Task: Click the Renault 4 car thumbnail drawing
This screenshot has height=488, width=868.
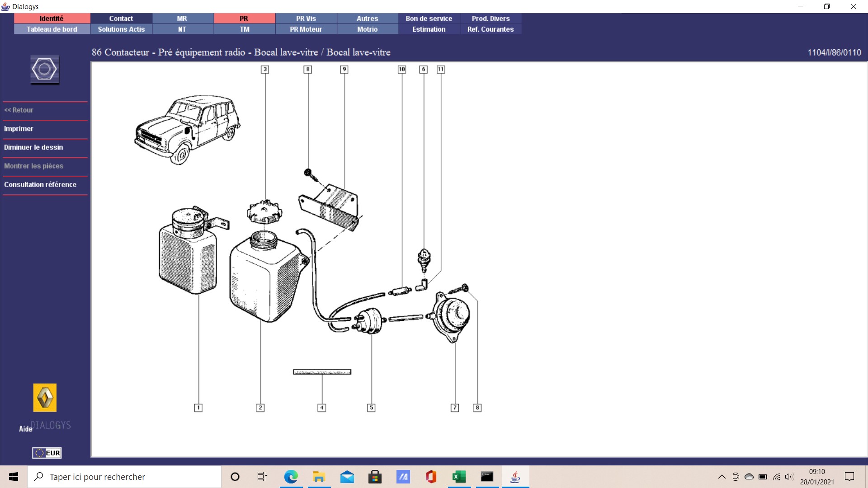Action: [187, 129]
